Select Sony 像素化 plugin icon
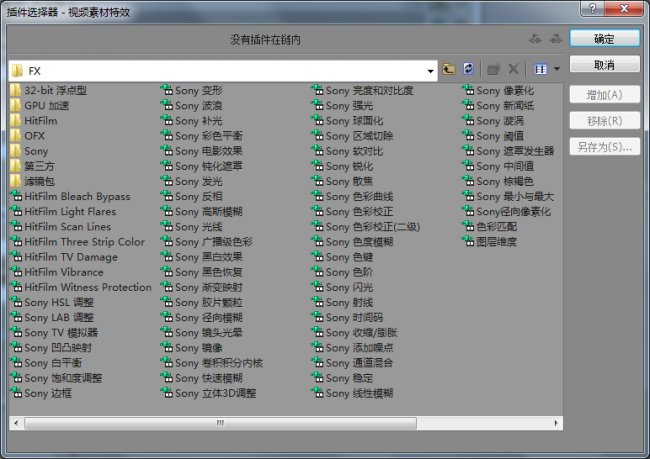 coord(468,90)
